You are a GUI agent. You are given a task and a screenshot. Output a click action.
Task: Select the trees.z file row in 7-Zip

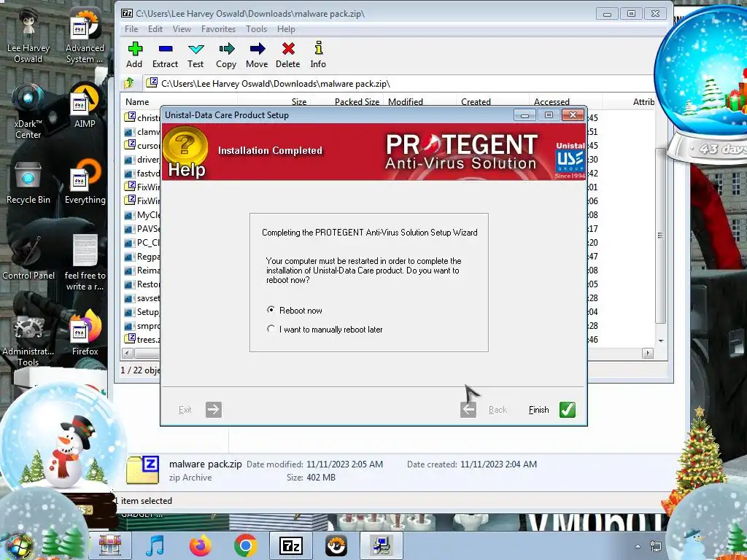tap(142, 340)
